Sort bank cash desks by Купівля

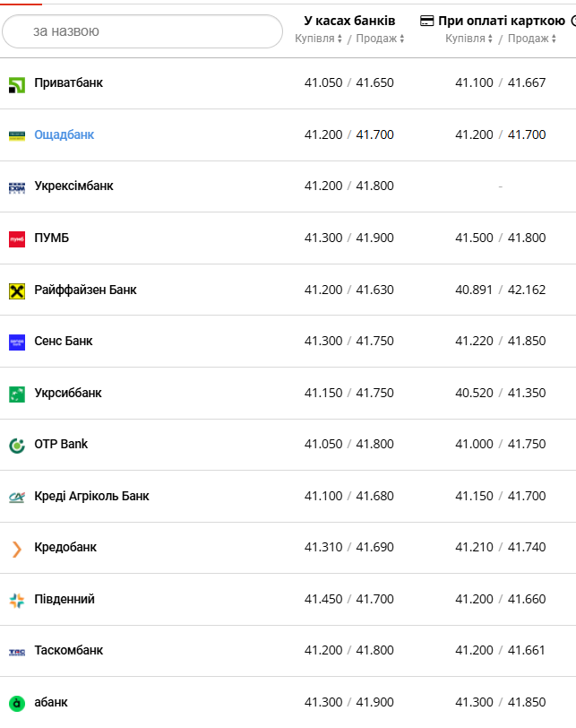[x=319, y=39]
